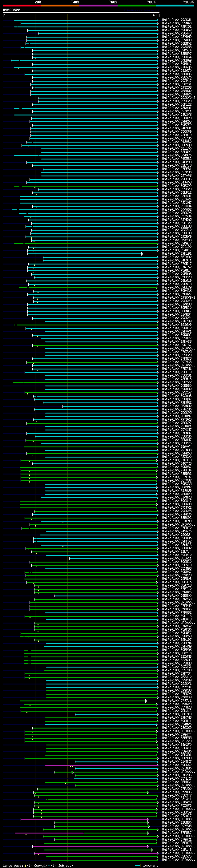Viewport: 197px width, 868px height.
Task: Select the UniRef100_A5ZBM6 label
Action: coord(176,792)
